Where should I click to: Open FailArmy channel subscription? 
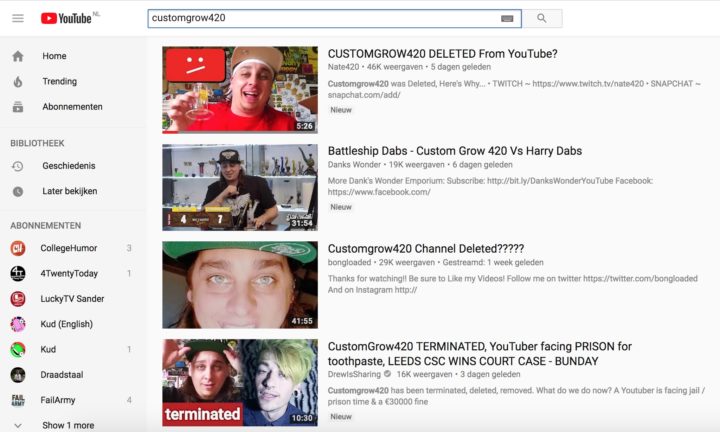(x=71, y=400)
